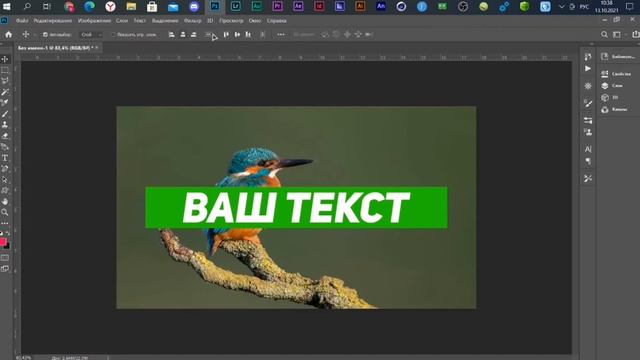Select the Shape tool
The height and width of the screenshot is (360, 640).
5,191
